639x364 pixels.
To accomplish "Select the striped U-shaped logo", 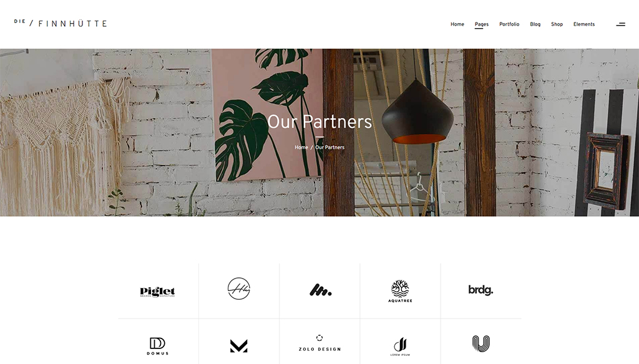I will [481, 343].
